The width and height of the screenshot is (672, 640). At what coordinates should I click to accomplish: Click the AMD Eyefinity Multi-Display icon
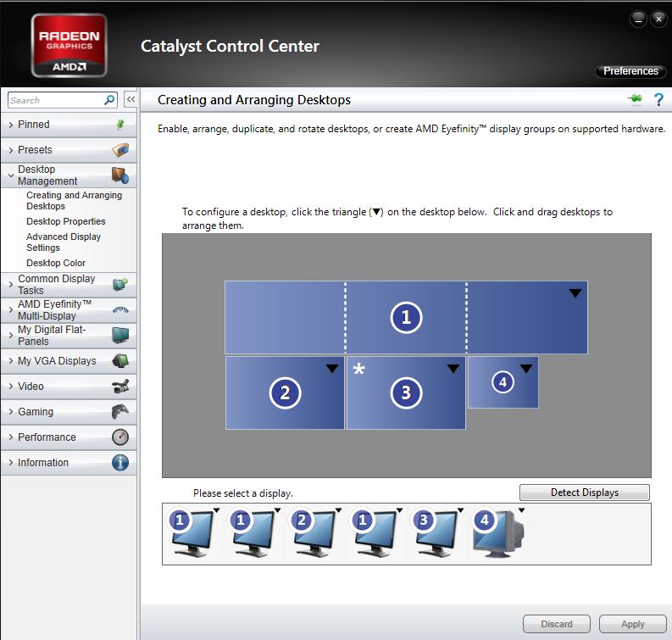[x=120, y=310]
